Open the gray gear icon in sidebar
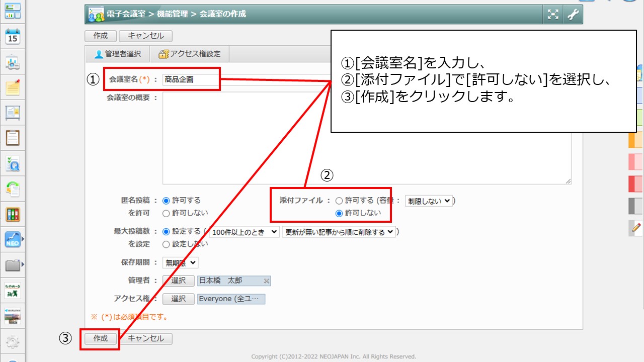This screenshot has width=644, height=362. point(13,342)
